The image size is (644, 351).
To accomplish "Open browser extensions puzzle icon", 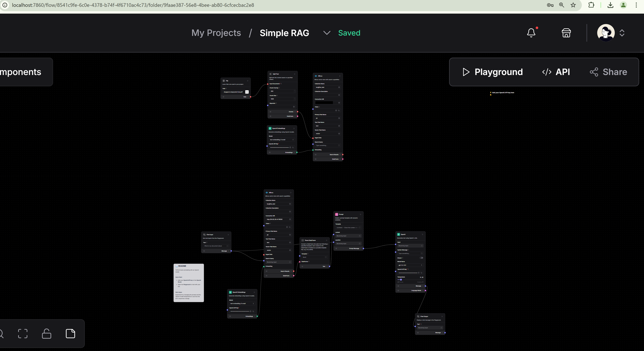I will coord(591,5).
